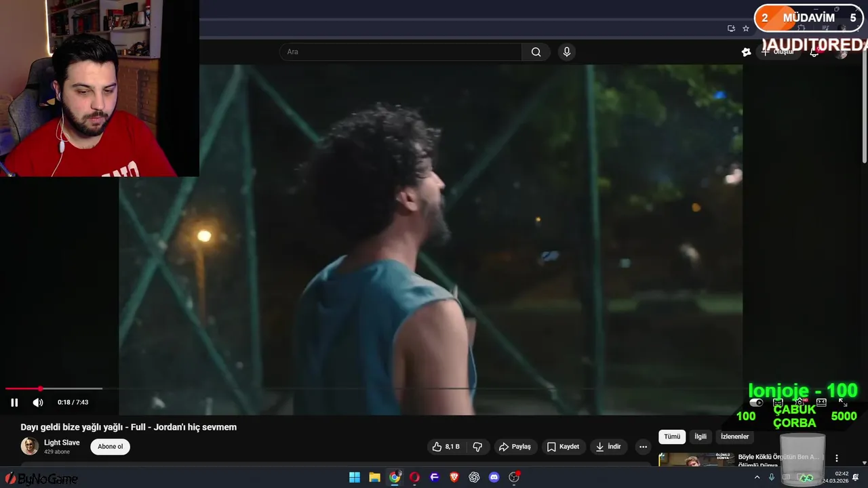Select the İzlenenler filter chip
Screen dimensions: 868x488
tap(734, 436)
